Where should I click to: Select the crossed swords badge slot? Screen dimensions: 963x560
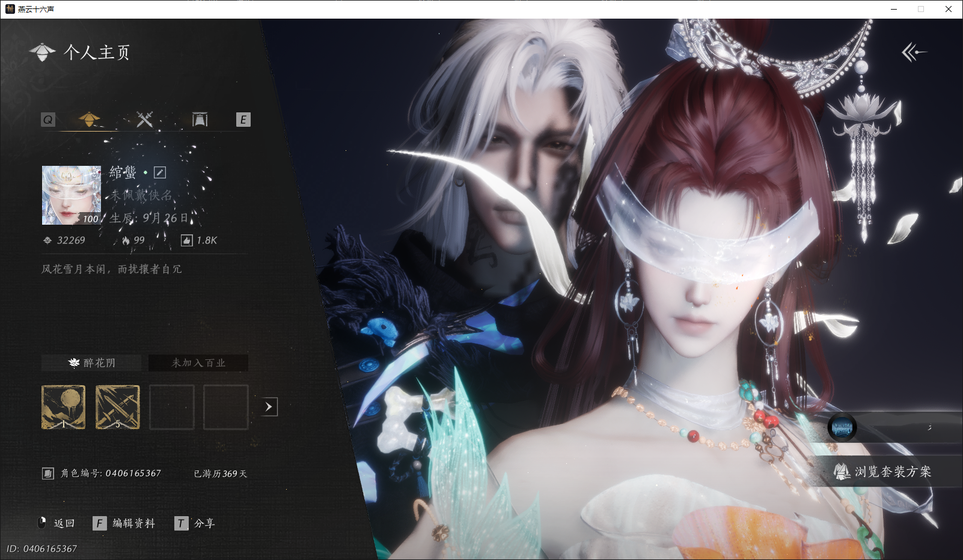[118, 407]
